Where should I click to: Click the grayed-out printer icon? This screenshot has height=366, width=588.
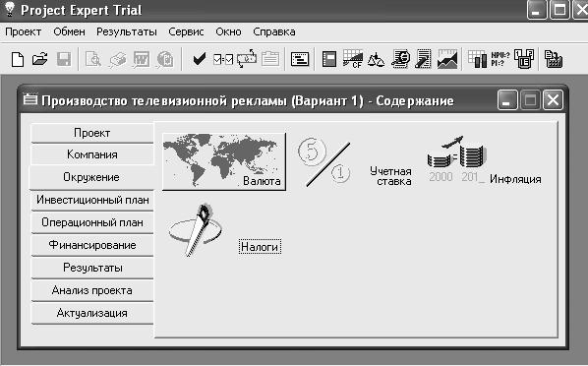[118, 60]
